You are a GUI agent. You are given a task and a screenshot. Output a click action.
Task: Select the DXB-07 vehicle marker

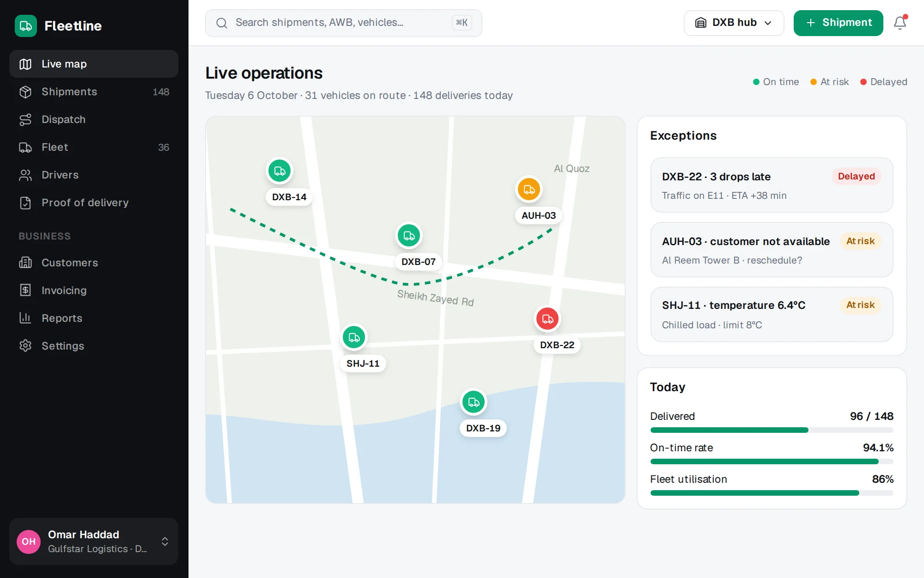(409, 235)
